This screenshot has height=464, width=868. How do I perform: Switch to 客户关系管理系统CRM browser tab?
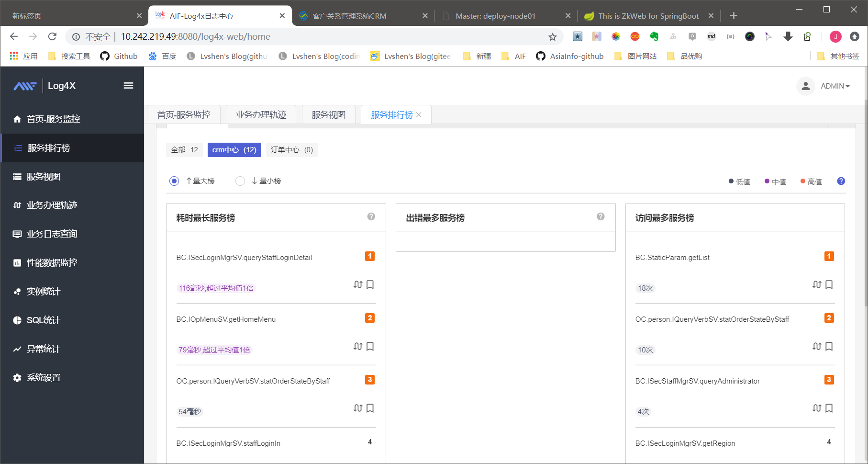[x=364, y=16]
